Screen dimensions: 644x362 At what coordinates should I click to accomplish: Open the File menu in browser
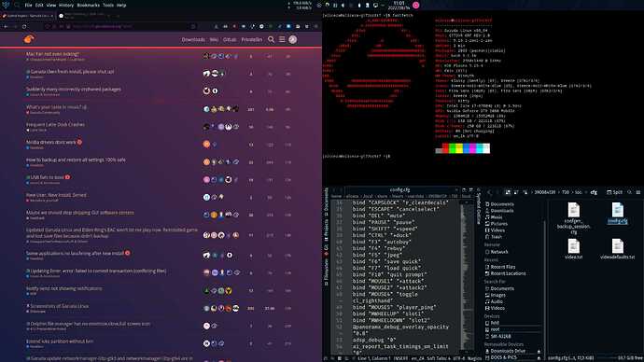(x=28, y=6)
